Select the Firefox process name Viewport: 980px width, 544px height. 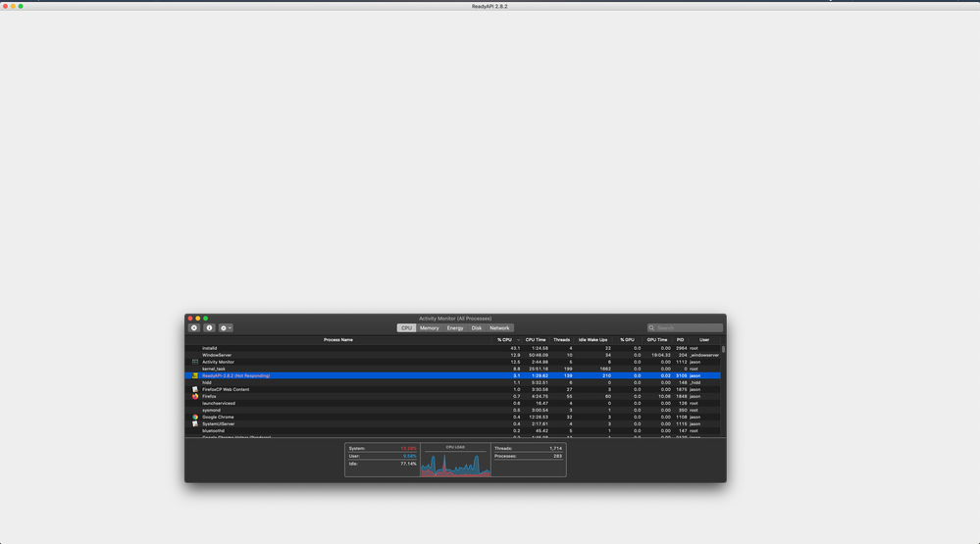pos(209,397)
